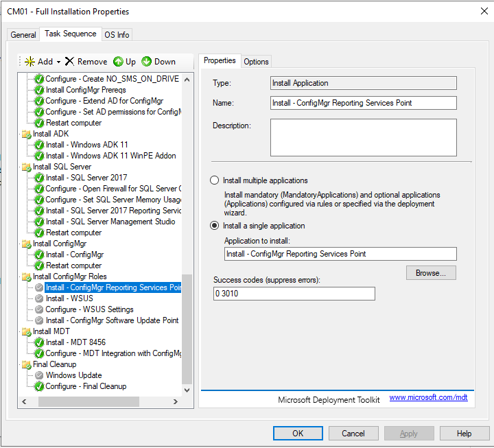Viewport: 494px width, 448px height.
Task: Click the Application to install field
Action: click(340, 254)
